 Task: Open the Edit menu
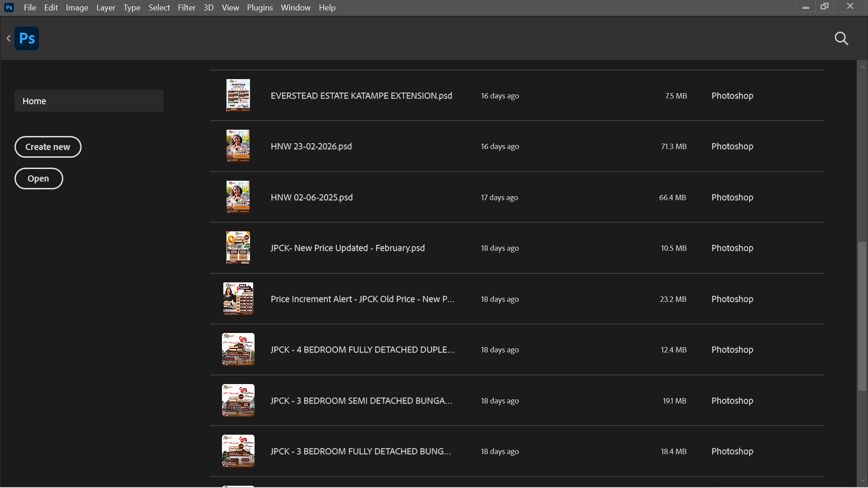pos(51,8)
